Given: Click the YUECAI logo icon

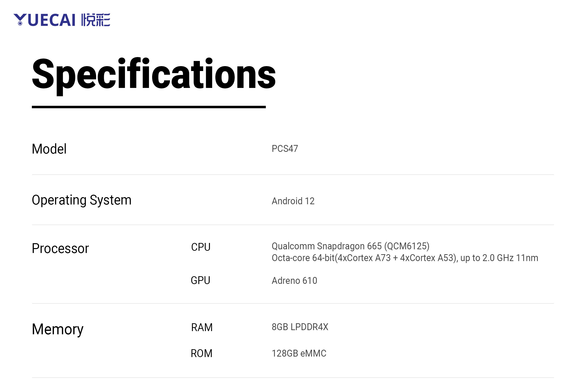Looking at the screenshot, I should click(x=20, y=20).
